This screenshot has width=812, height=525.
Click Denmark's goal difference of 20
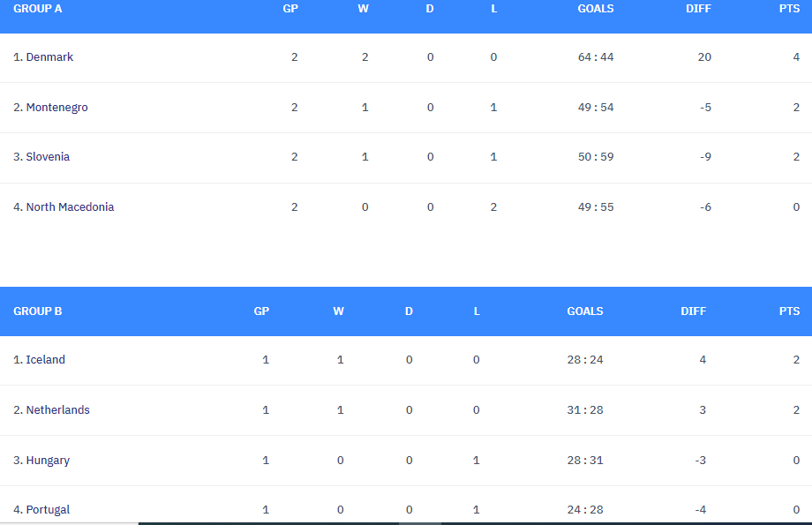[703, 57]
